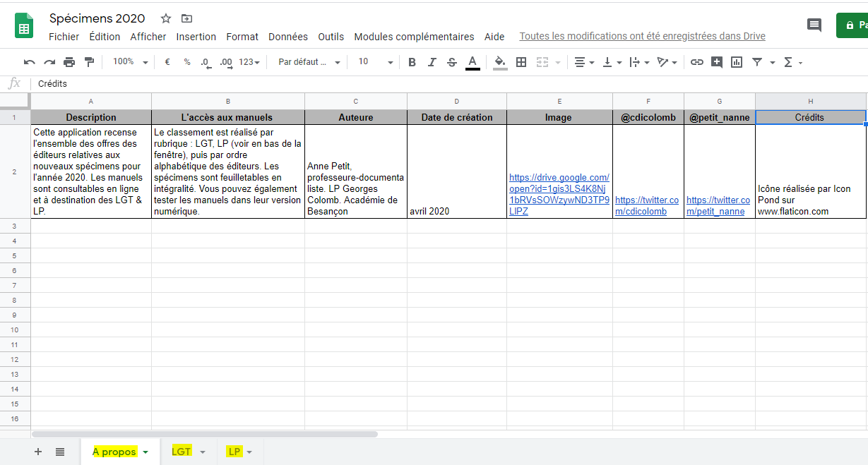The image size is (868, 465).
Task: Open the Aide menu
Action: [494, 37]
